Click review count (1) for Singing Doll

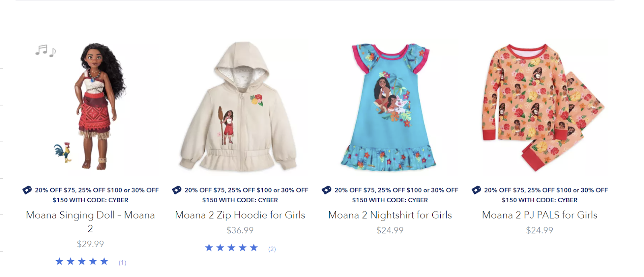click(122, 263)
